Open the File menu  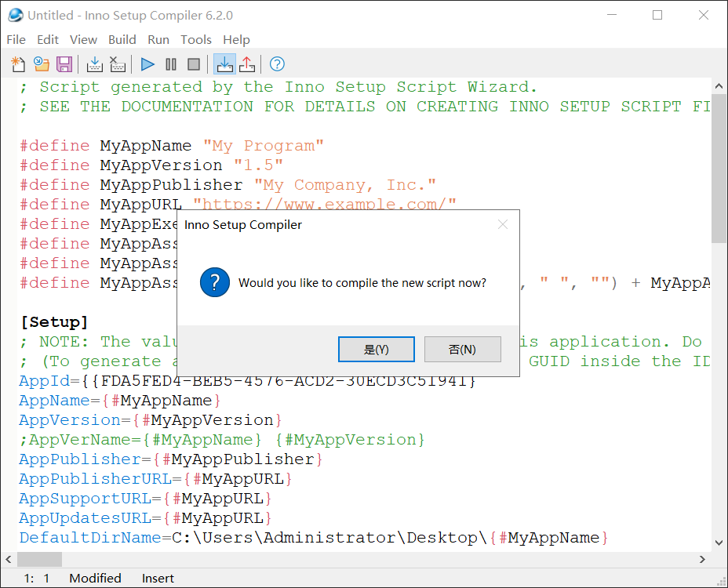pos(16,40)
